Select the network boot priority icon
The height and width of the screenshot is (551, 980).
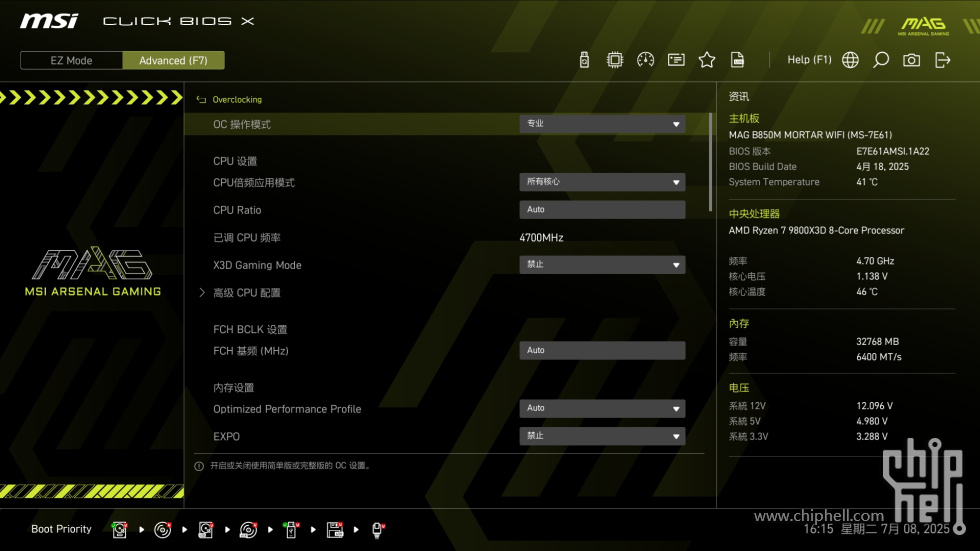pyautogui.click(x=378, y=530)
